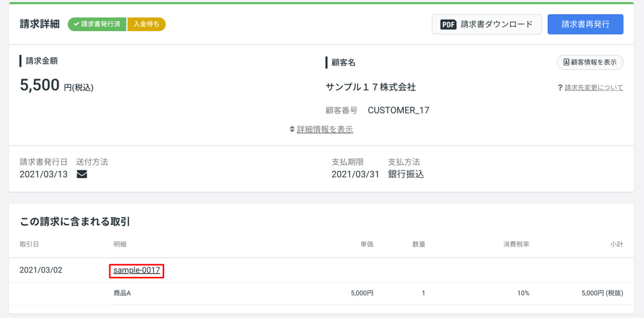Click the 顧客情報を表示 button
The width and height of the screenshot is (644, 318).
point(590,62)
